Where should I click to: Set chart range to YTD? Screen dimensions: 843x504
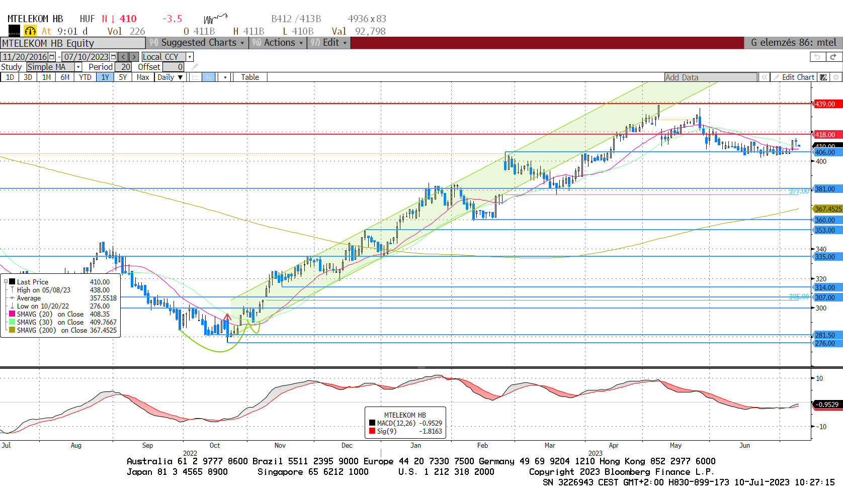coord(85,77)
